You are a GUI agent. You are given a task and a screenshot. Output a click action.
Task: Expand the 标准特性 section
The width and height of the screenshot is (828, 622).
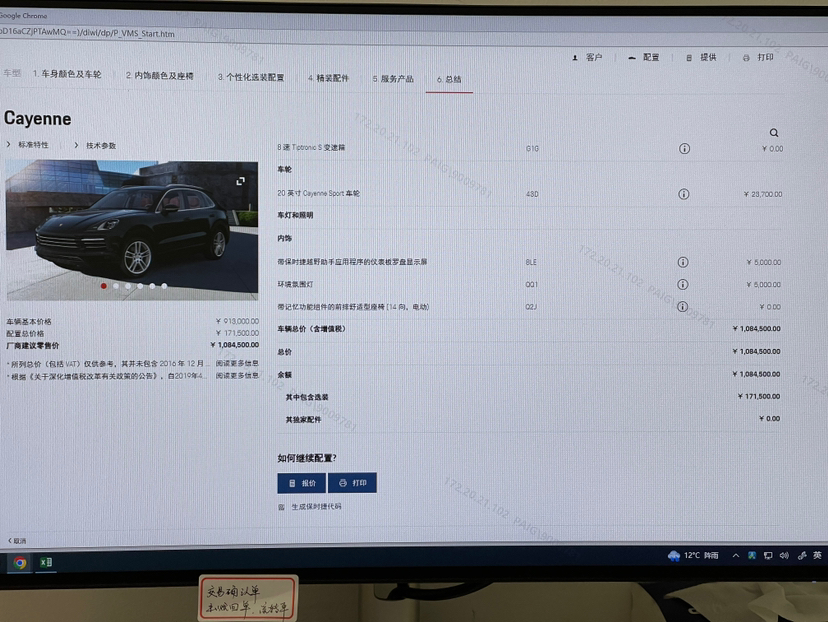click(x=27, y=145)
